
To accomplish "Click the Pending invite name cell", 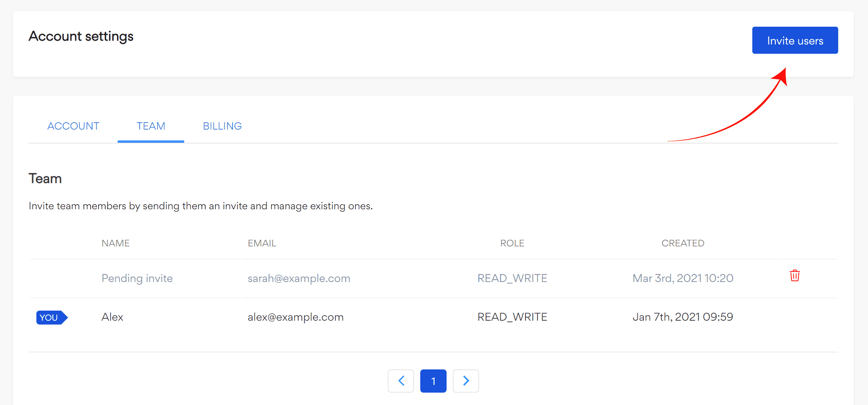I will tap(137, 279).
